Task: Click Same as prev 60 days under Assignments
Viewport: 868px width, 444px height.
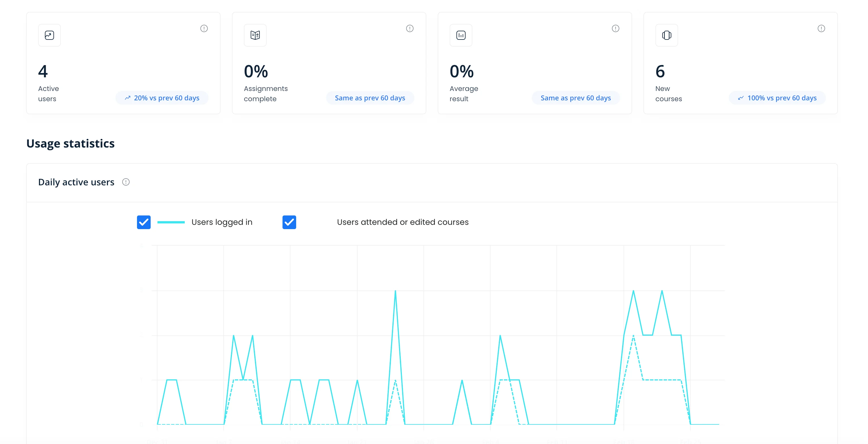Action: (x=370, y=98)
